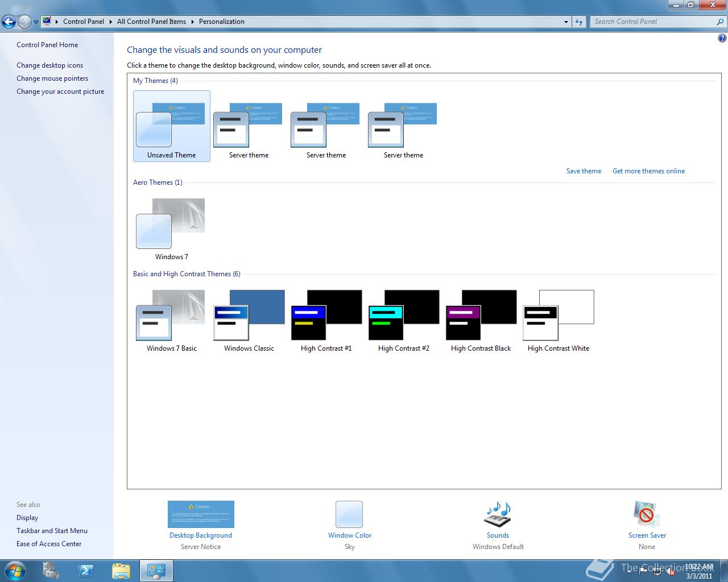Click All Control Panel Items breadcrumb
728x582 pixels.
[151, 22]
